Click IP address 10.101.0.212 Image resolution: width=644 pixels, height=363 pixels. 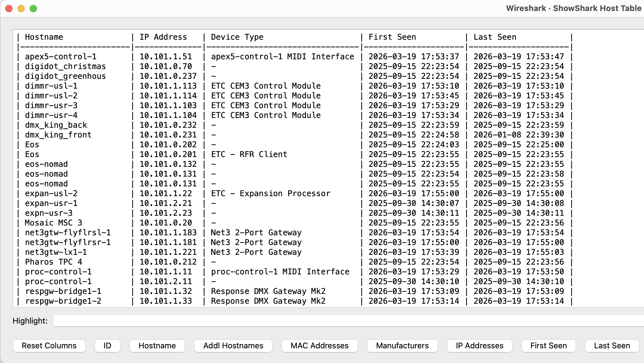coord(168,262)
